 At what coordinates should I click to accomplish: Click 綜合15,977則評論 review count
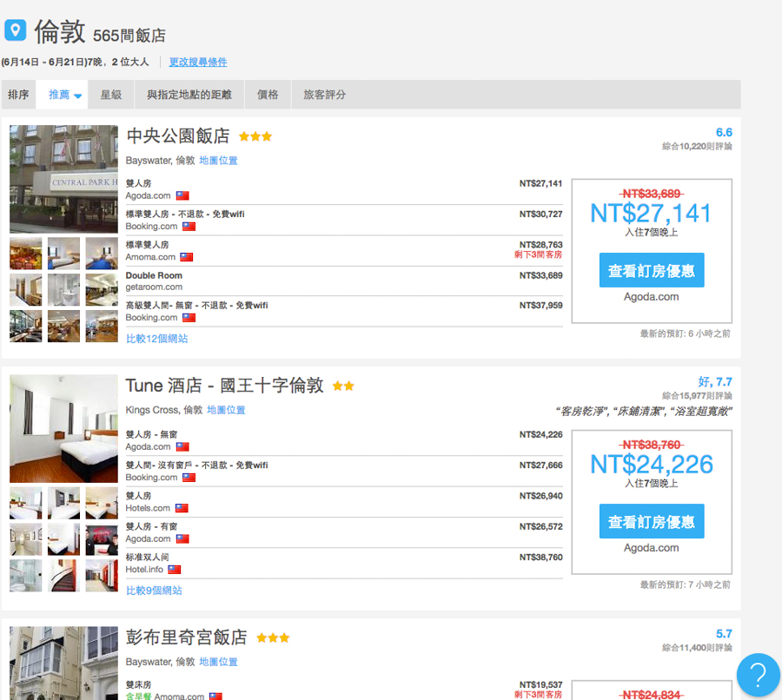pyautogui.click(x=697, y=396)
